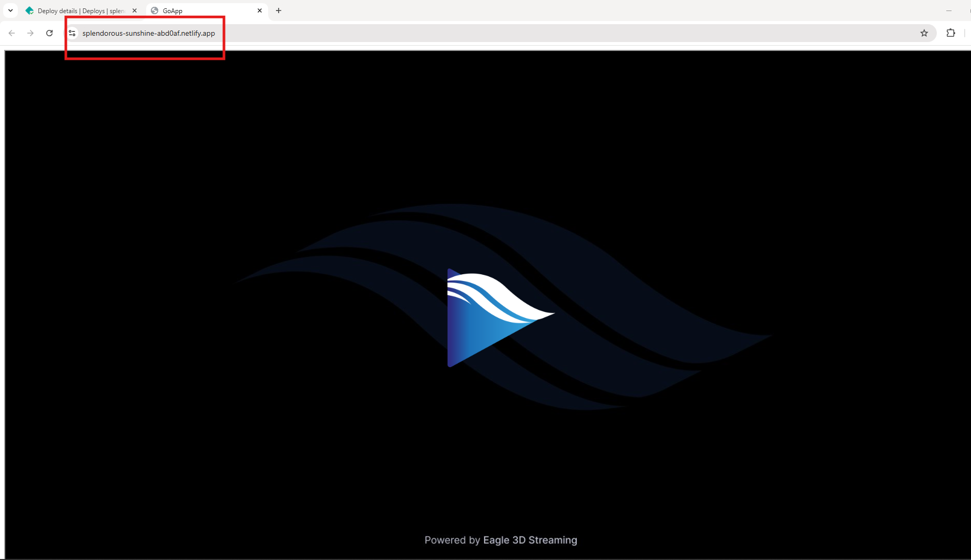Close the Deploy details tab
The height and width of the screenshot is (560, 971).
tap(135, 11)
